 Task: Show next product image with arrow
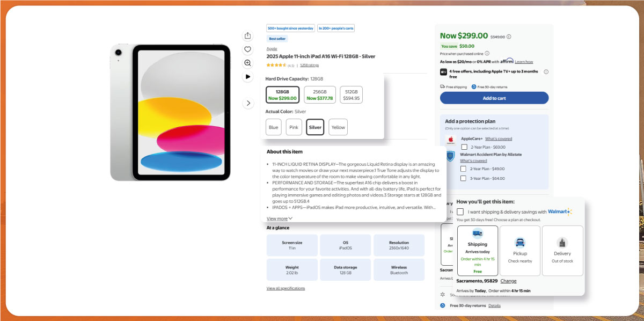pyautogui.click(x=248, y=103)
